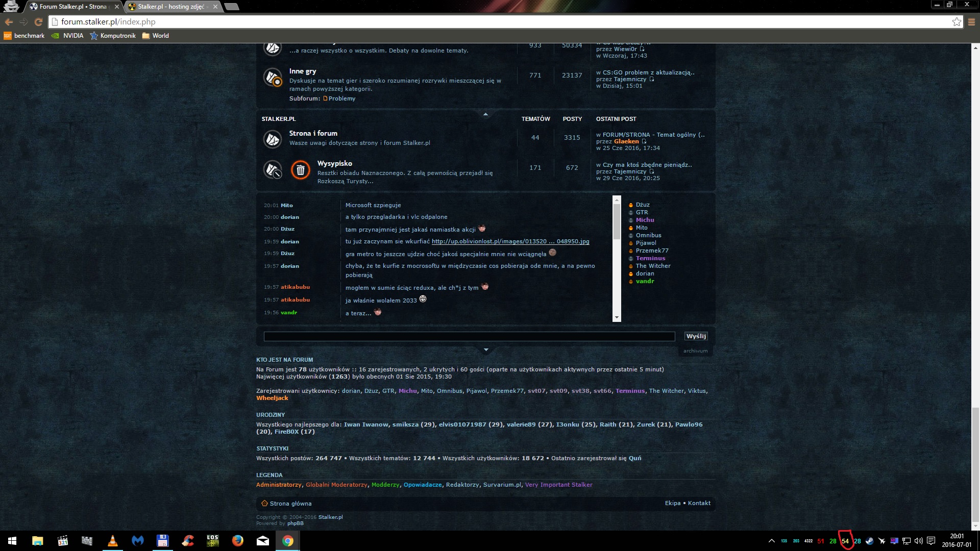Open the phpBB link in the footer

click(x=295, y=523)
